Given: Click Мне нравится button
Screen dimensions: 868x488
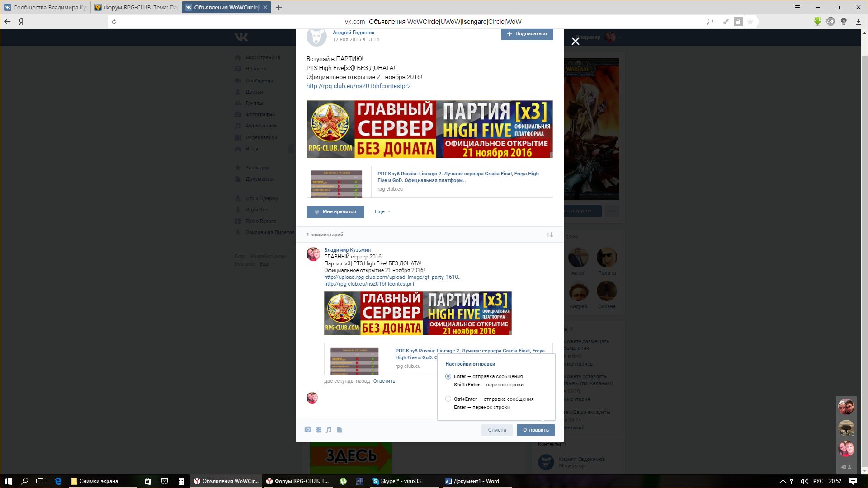Looking at the screenshot, I should pos(335,212).
